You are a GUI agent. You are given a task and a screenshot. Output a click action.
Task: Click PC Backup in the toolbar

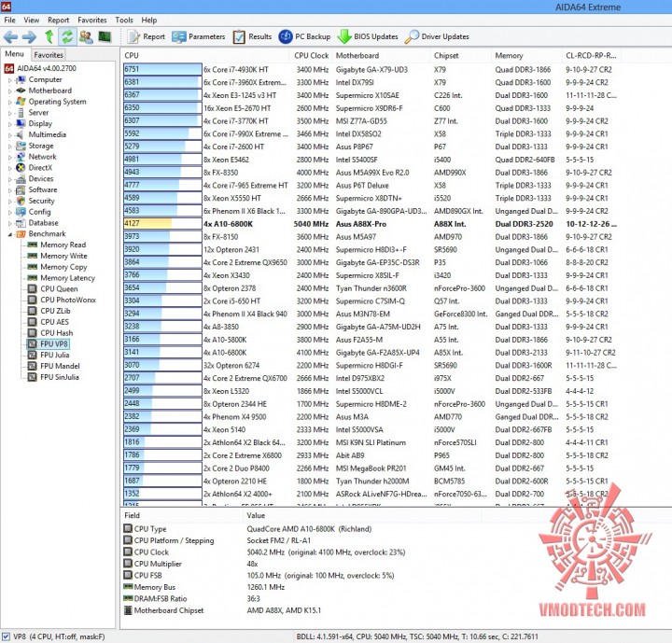point(304,37)
